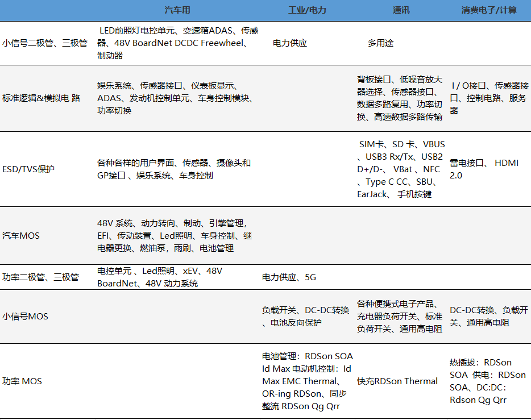Click the ESD/TVS保护 row label
This screenshot has width=531, height=420.
click(29, 169)
